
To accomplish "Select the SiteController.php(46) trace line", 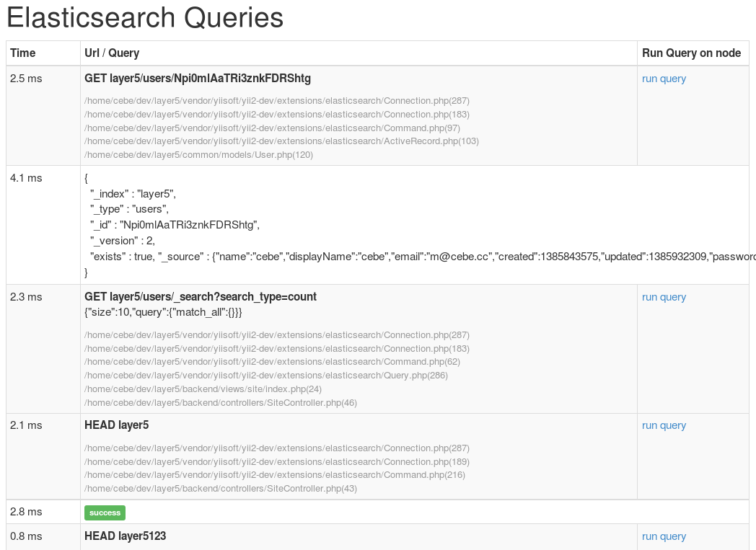I will point(221,403).
